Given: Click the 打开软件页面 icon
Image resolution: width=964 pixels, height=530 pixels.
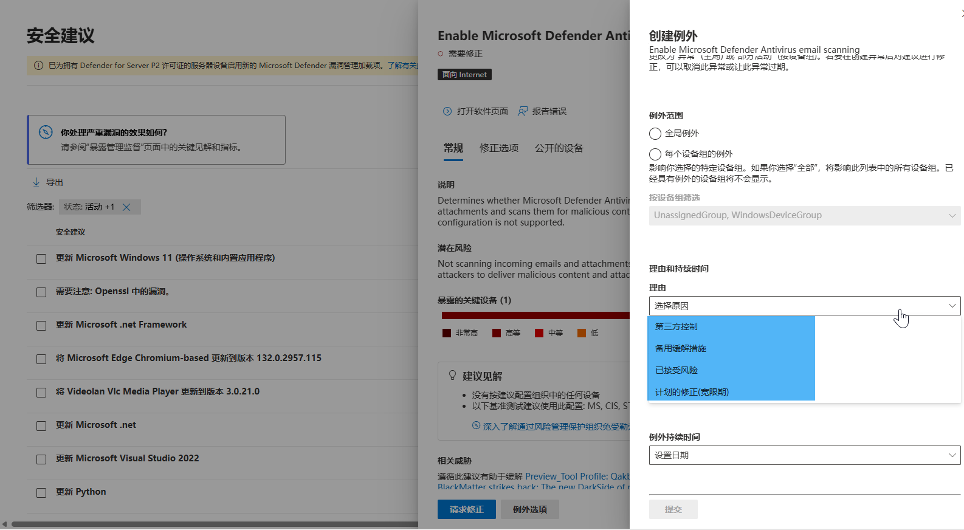Looking at the screenshot, I should pos(448,111).
